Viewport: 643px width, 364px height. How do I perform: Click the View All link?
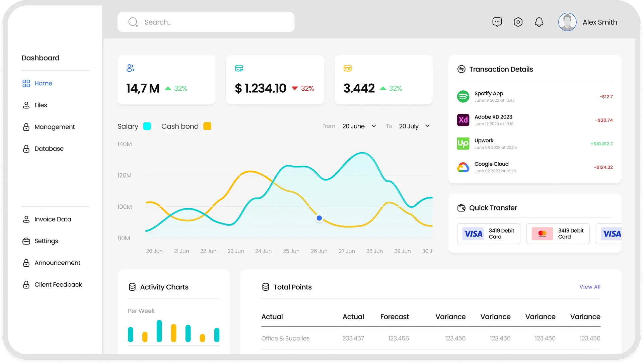(590, 287)
